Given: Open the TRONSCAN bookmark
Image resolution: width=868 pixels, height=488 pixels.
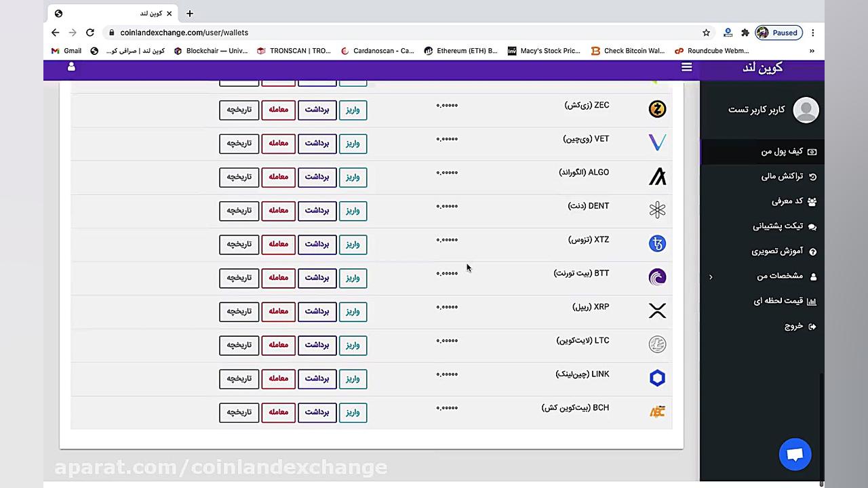Looking at the screenshot, I should coord(294,51).
